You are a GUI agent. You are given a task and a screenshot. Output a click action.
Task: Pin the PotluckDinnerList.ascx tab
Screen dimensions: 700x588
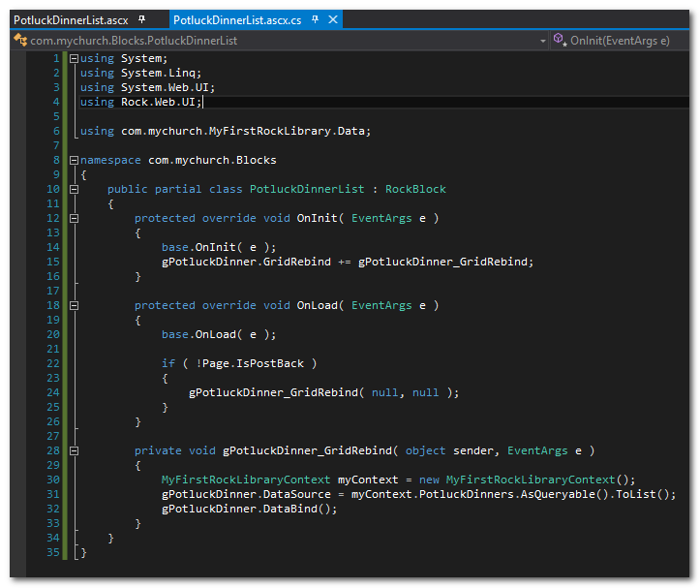[x=141, y=19]
